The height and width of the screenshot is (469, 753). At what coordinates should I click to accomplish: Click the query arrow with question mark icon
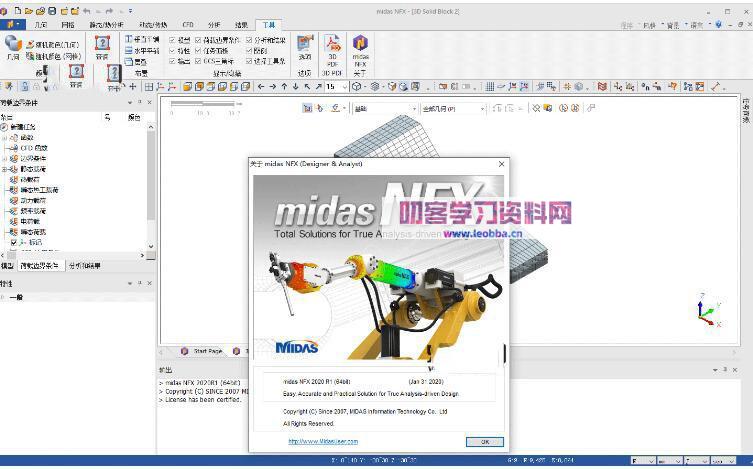coord(672,86)
